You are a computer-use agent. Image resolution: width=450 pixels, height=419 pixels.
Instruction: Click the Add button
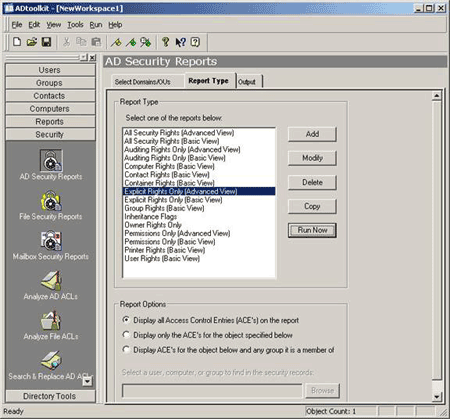click(312, 134)
